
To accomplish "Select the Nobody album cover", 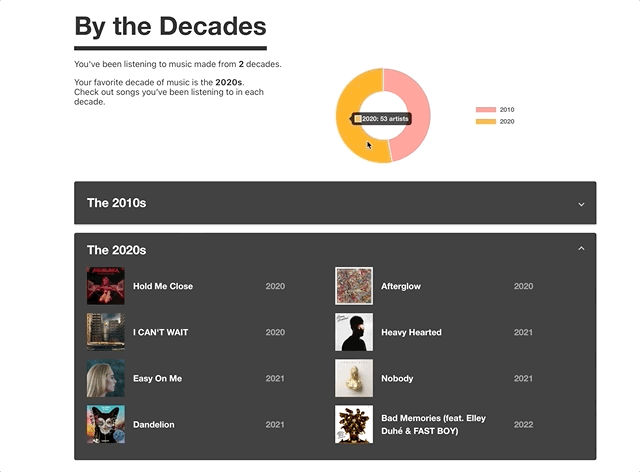I will (x=354, y=378).
